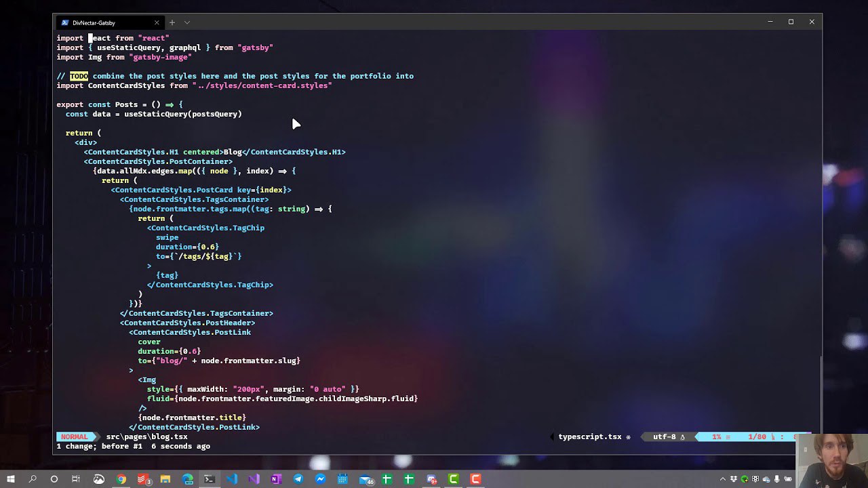Image resolution: width=868 pixels, height=488 pixels.
Task: Click the 'swipe' attribute line
Action: tap(167, 237)
